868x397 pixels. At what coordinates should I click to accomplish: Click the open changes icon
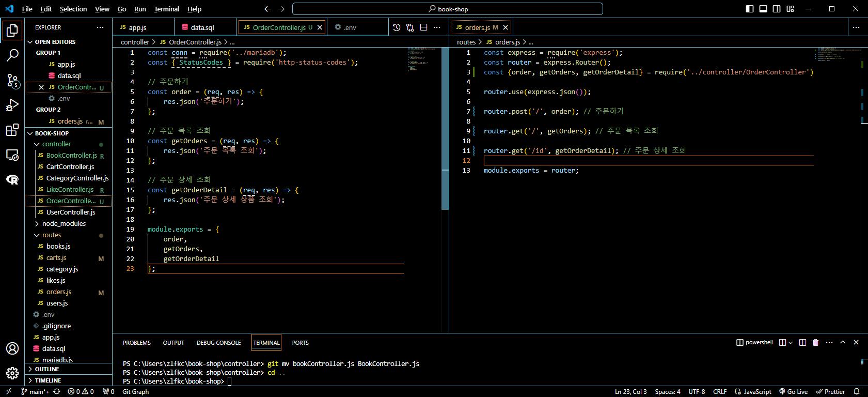pyautogui.click(x=410, y=27)
